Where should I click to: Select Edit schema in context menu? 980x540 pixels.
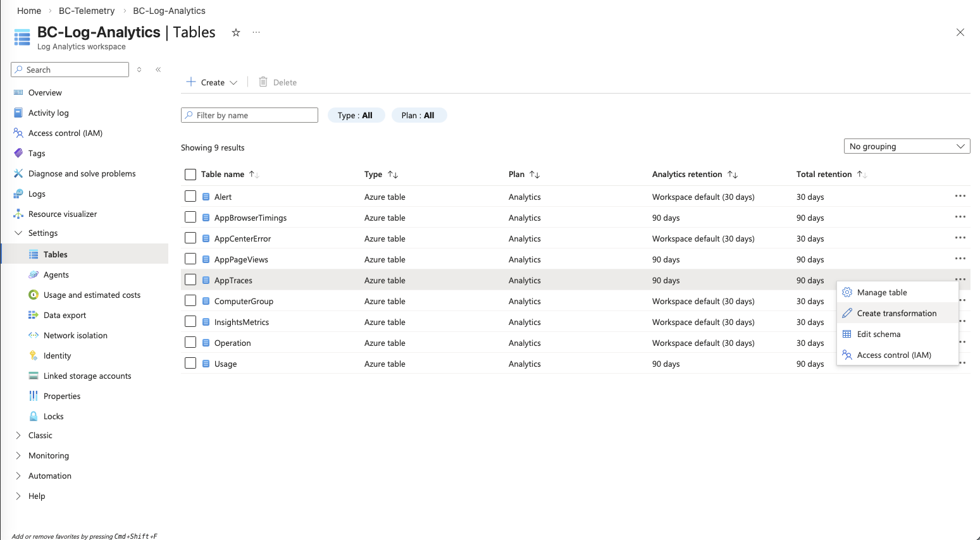[x=878, y=334]
